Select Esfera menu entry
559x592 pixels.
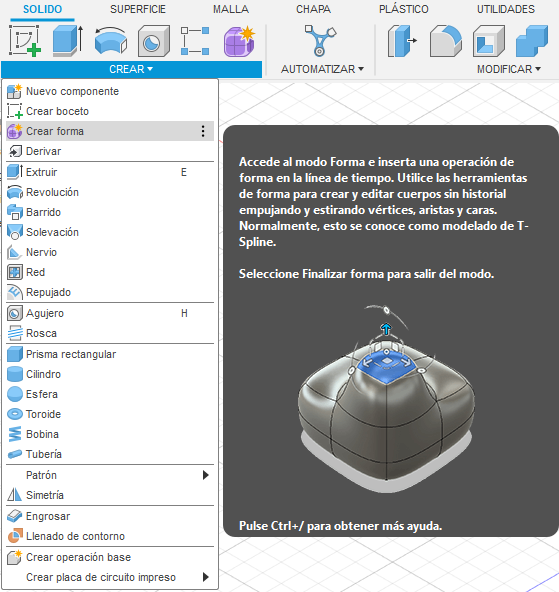110,394
